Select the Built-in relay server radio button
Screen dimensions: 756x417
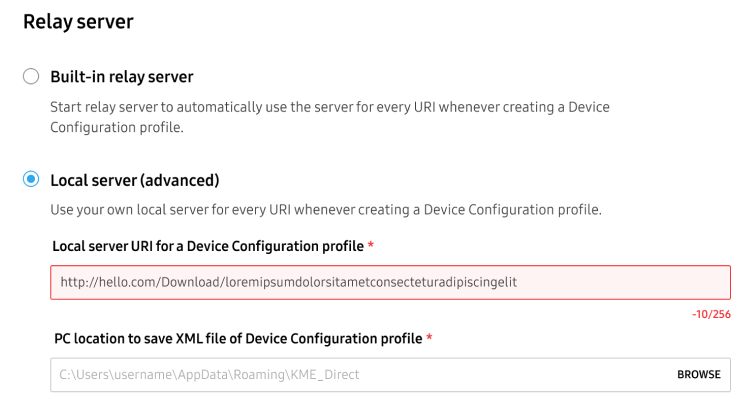(x=31, y=76)
